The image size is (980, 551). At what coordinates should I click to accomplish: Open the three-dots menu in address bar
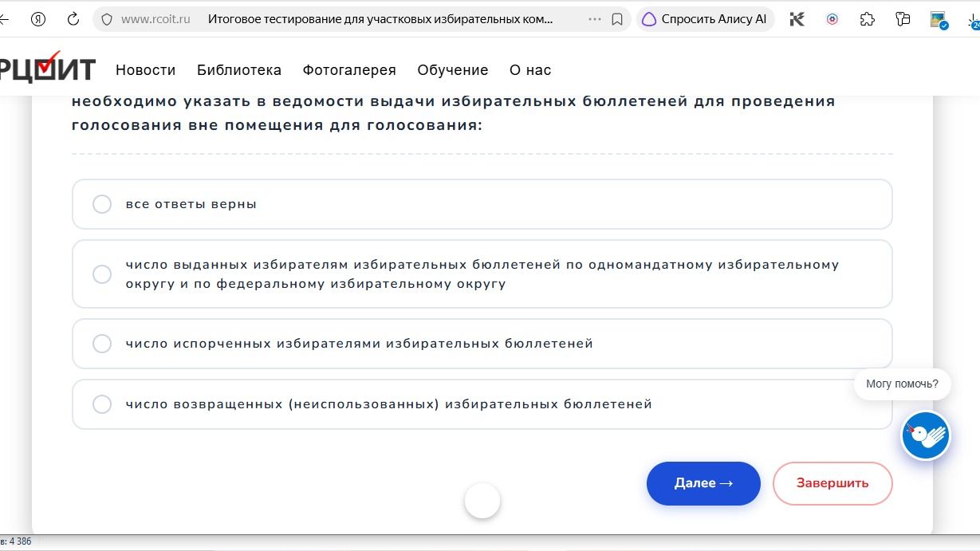pos(595,19)
